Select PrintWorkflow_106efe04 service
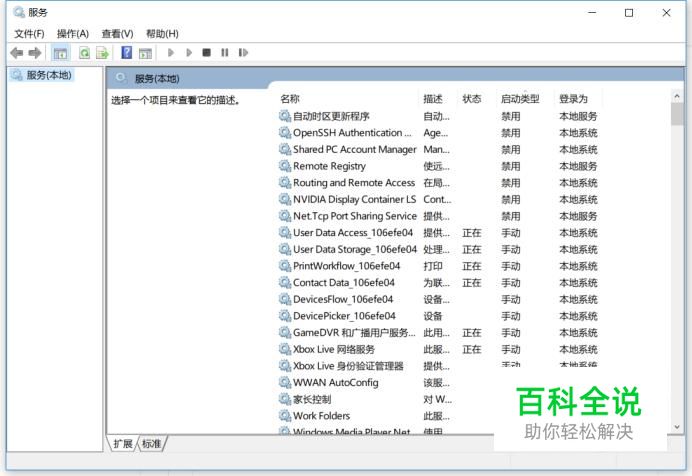The height and width of the screenshot is (476, 692). 346,266
